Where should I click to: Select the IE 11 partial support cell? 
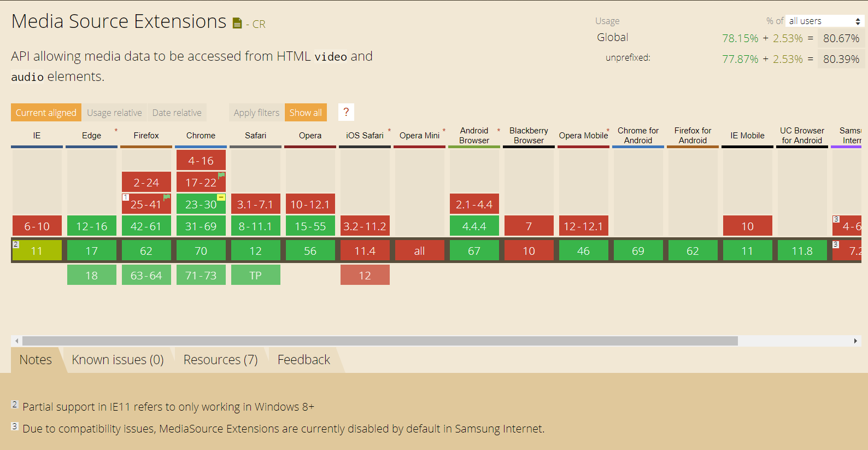[x=37, y=250]
